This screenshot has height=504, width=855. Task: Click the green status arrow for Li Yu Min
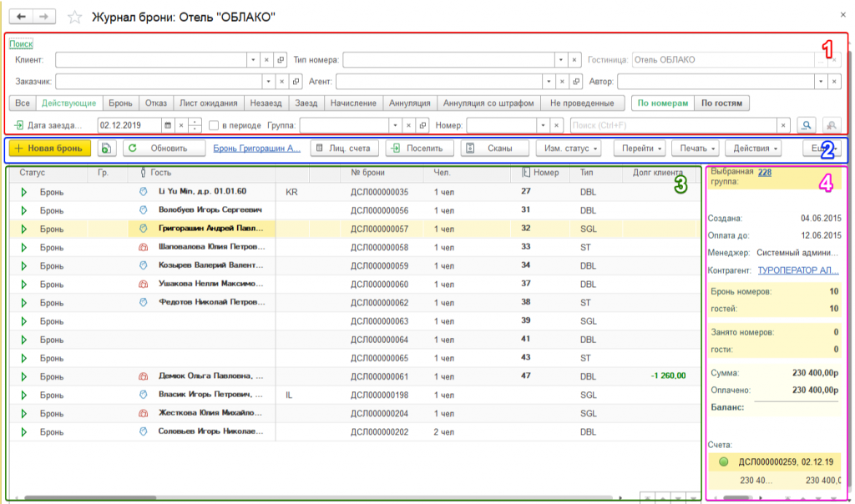(x=23, y=192)
